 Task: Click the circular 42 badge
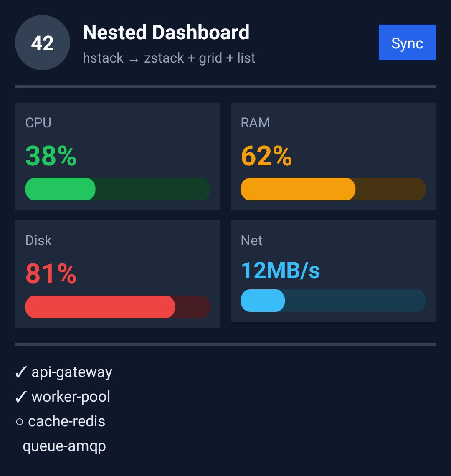pyautogui.click(x=43, y=43)
